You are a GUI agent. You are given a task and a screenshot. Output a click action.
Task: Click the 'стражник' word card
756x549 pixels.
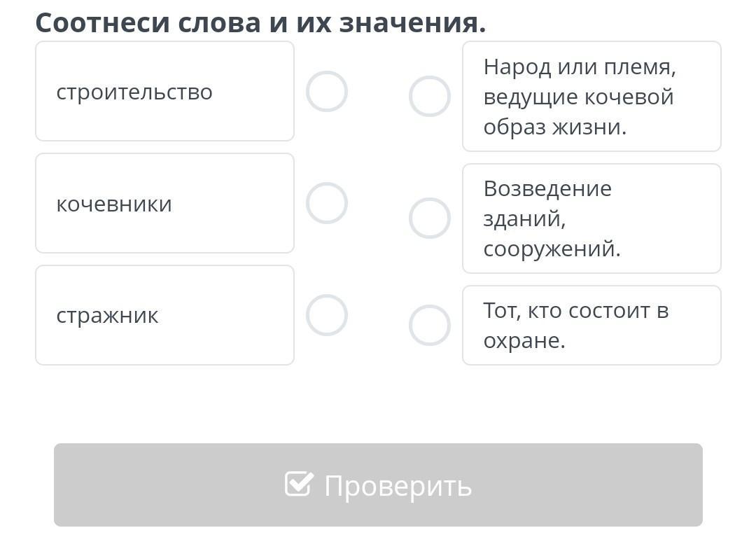coord(164,315)
